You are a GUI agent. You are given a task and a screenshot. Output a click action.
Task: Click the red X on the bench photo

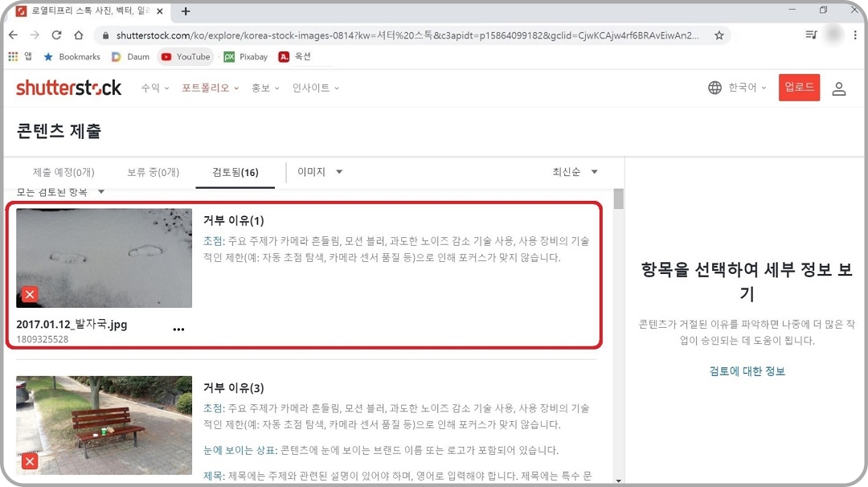pos(30,461)
